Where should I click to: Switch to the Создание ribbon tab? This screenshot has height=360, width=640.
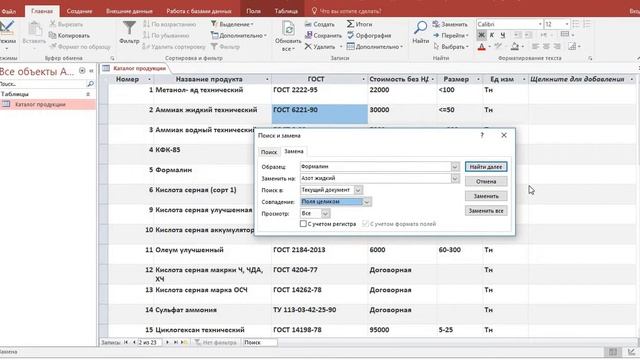coord(79,11)
